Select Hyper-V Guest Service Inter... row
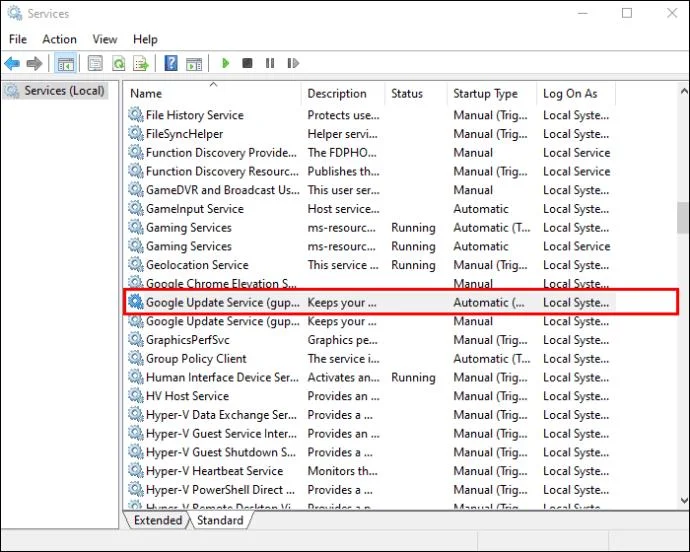 click(370, 434)
